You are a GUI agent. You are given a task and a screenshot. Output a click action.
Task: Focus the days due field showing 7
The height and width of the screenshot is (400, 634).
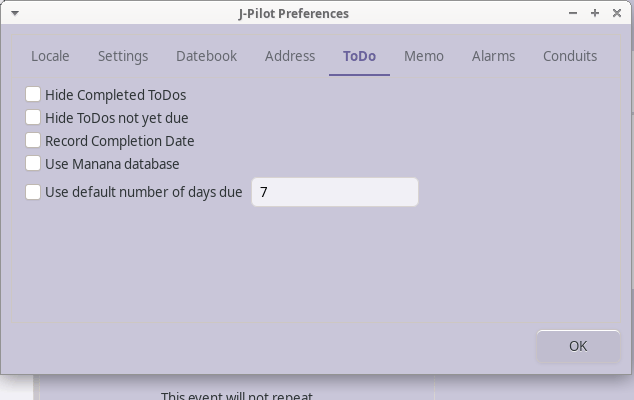335,192
